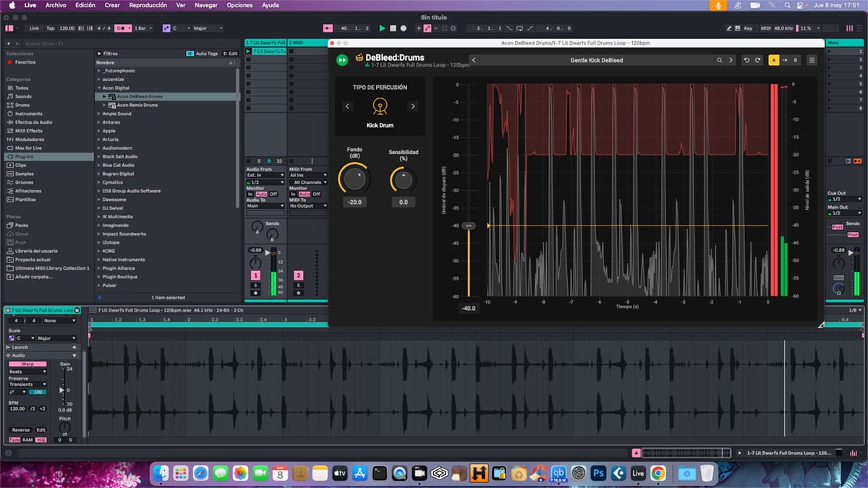The image size is (868, 488).
Task: Select Acon Remix Drums plugin
Action: (137, 105)
